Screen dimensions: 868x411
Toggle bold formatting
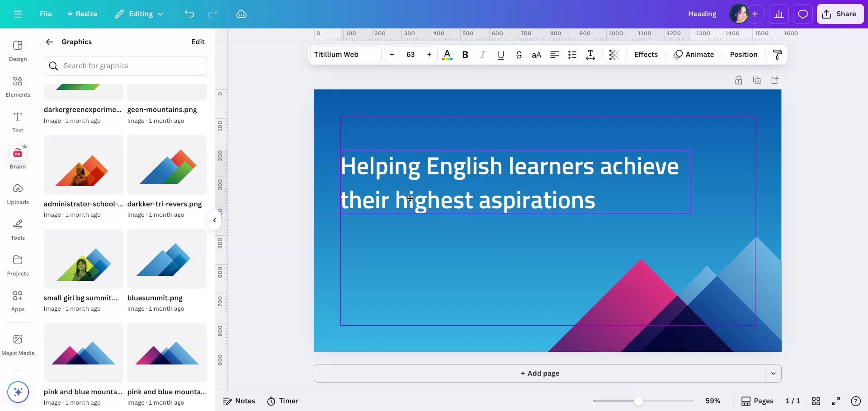coord(465,55)
